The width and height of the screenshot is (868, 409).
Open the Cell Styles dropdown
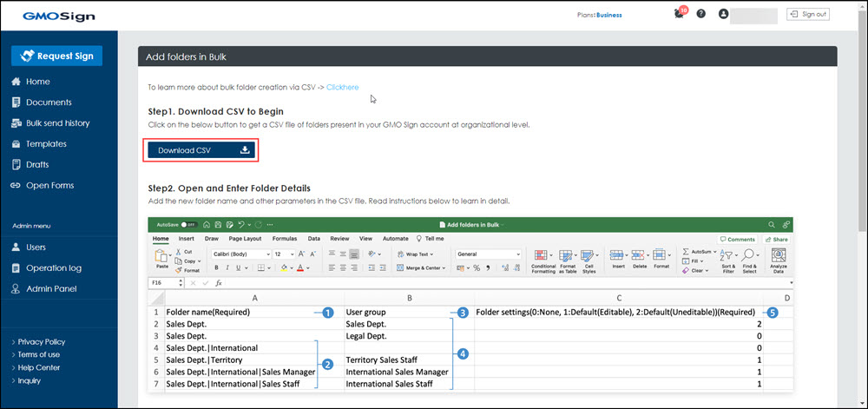(x=589, y=261)
